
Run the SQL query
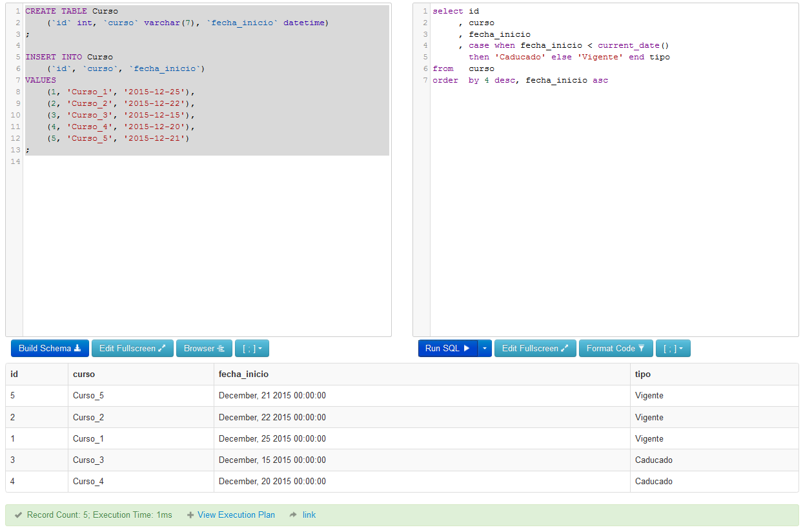pos(447,349)
